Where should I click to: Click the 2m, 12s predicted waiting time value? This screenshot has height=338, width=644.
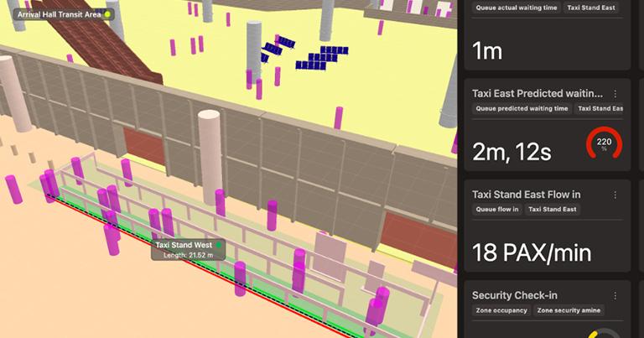click(x=512, y=151)
